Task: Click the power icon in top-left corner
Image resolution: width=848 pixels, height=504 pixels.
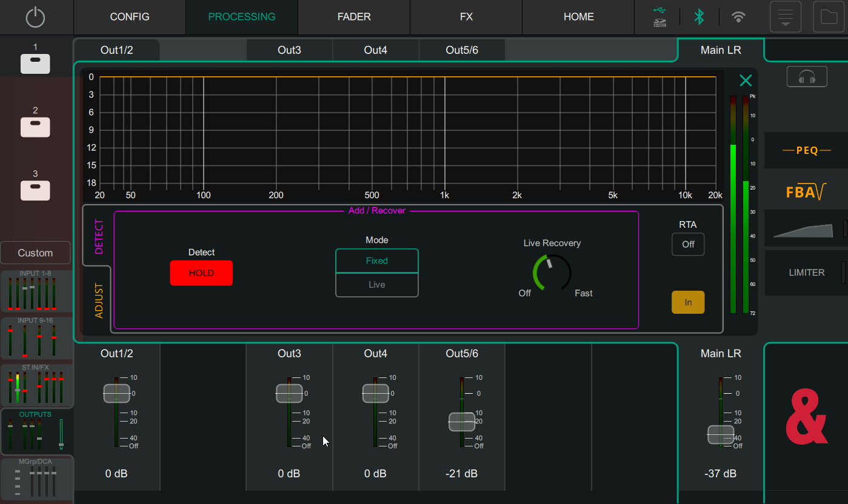Action: tap(36, 17)
